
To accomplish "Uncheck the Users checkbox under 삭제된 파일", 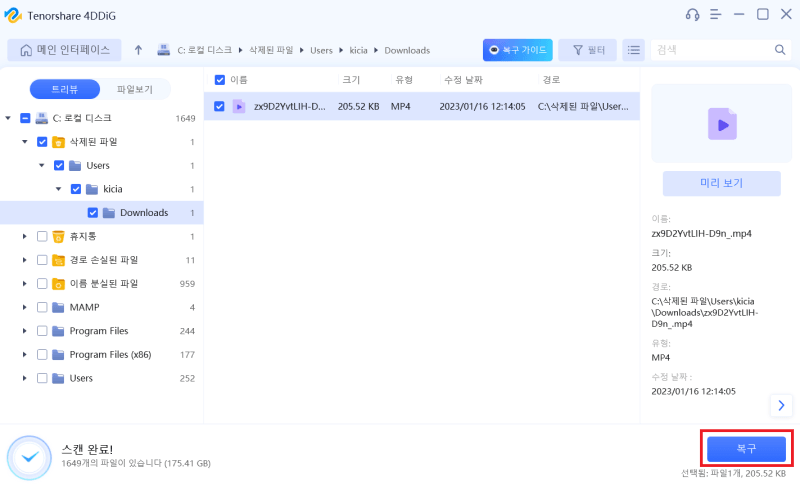I will tap(59, 165).
